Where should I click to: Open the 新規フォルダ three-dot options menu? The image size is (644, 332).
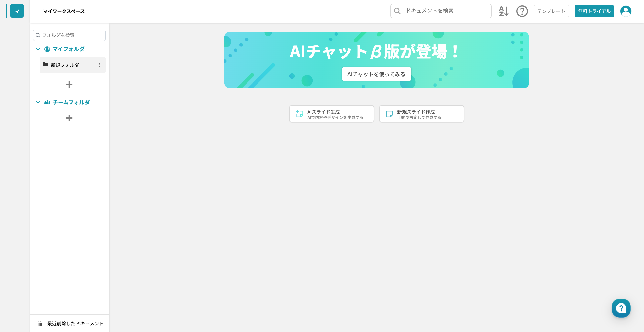tap(99, 65)
